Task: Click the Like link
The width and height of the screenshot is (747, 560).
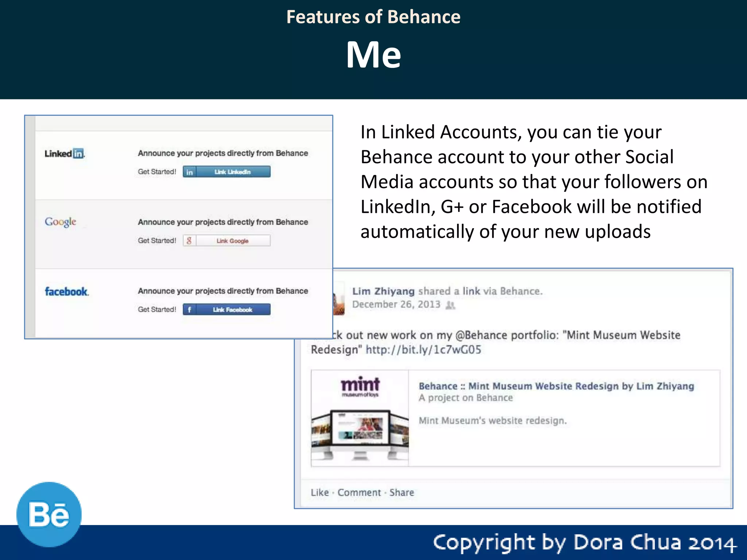Action: click(x=320, y=493)
